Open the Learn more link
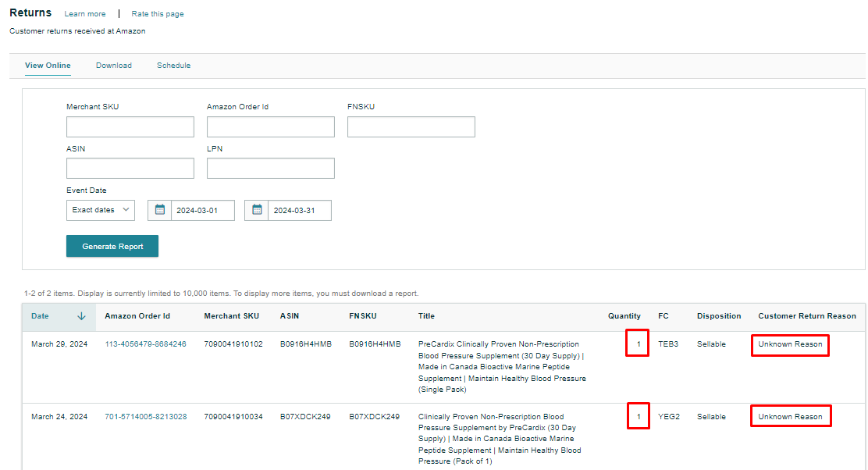Viewport: 868px width, 470px height. [x=85, y=14]
